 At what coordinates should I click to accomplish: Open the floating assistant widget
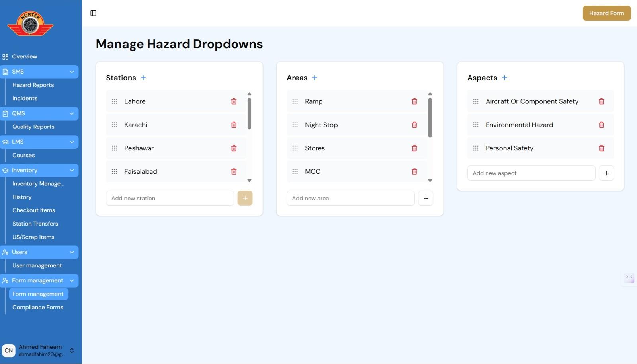pyautogui.click(x=629, y=277)
